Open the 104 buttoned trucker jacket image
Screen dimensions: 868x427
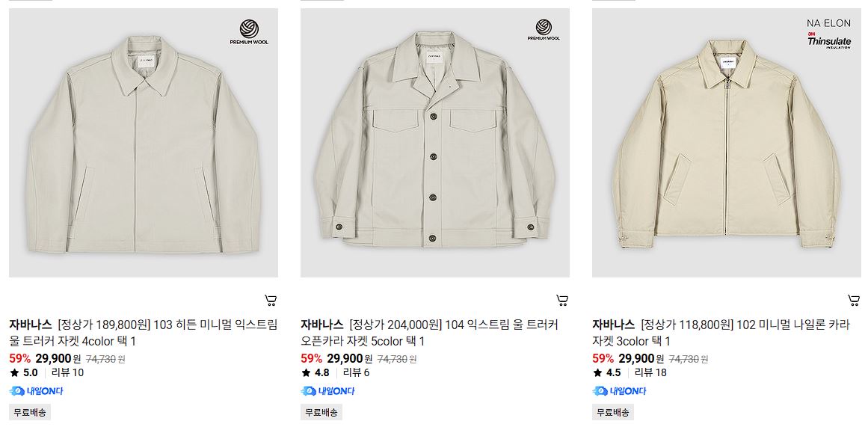[435, 143]
